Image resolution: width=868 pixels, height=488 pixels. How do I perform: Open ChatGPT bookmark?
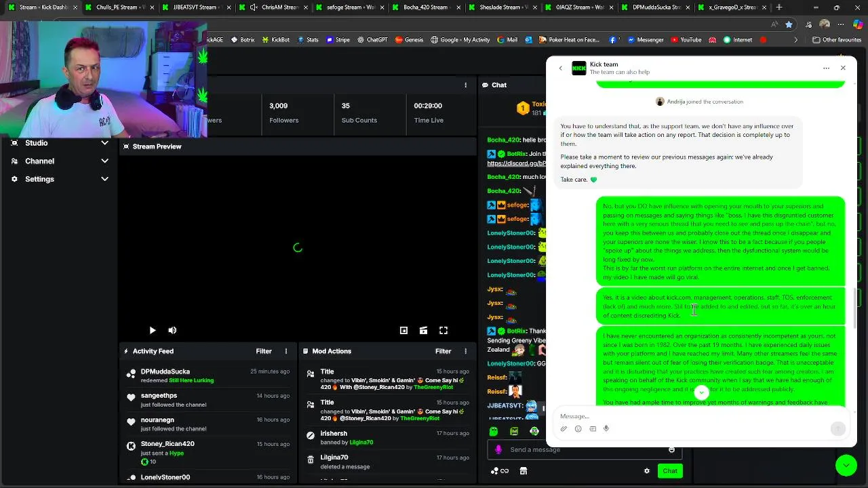pyautogui.click(x=372, y=40)
